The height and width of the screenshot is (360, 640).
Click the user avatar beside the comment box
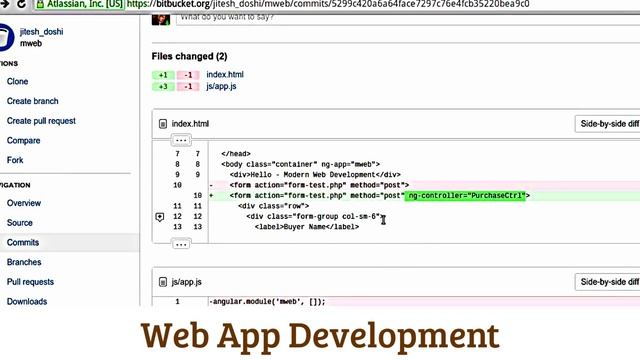click(161, 19)
